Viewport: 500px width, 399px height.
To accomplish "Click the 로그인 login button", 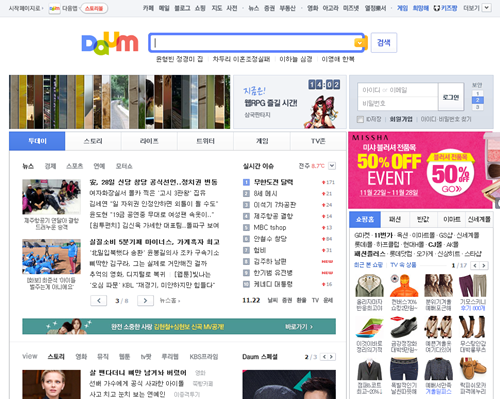I will coord(451,97).
